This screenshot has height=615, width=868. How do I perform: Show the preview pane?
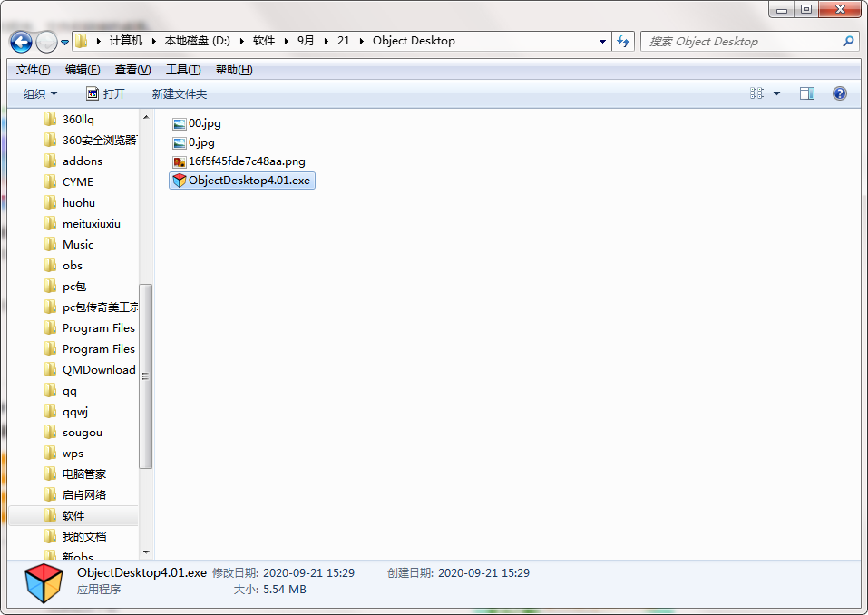[x=806, y=93]
